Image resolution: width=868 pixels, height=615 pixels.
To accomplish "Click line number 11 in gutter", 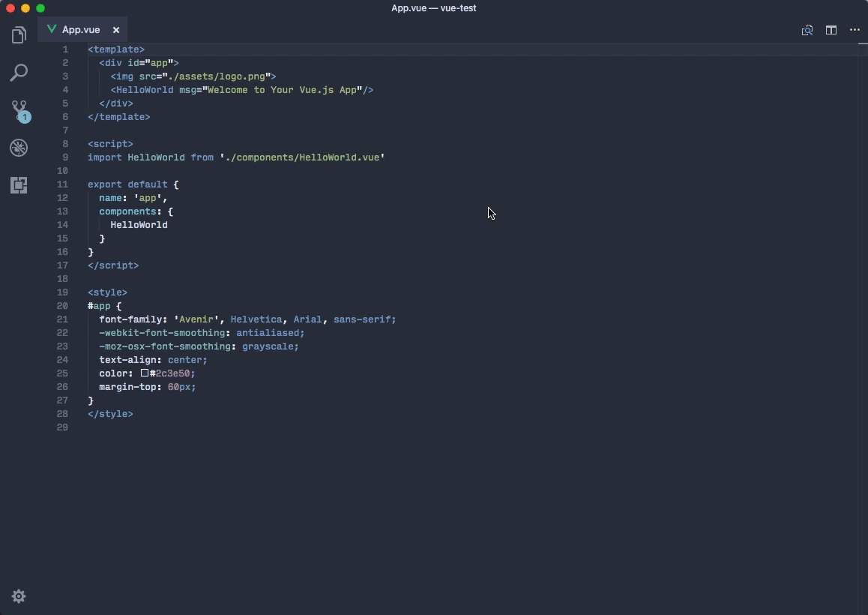I will (x=62, y=184).
